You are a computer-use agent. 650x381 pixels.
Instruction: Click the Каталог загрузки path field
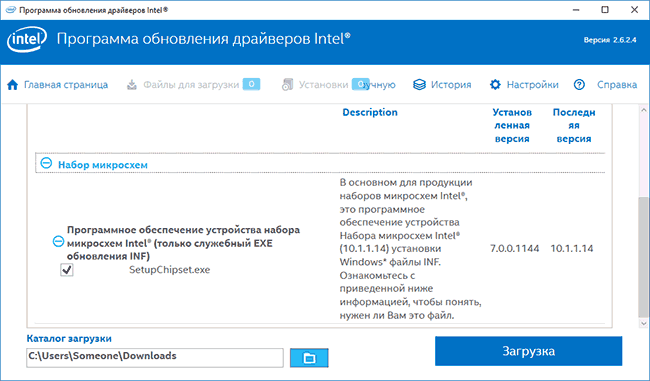[x=155, y=357]
